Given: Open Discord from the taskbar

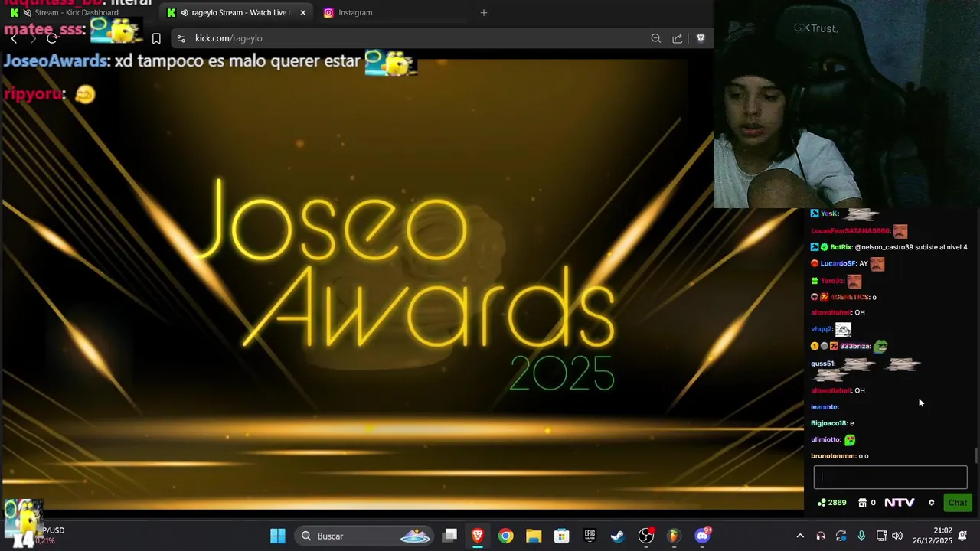Looking at the screenshot, I should coord(702,536).
